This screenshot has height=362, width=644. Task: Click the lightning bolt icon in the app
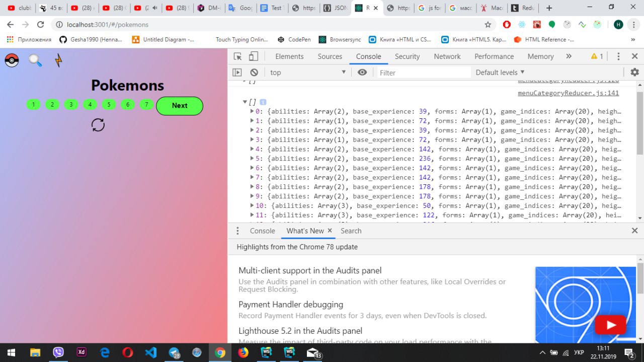pos(59,60)
